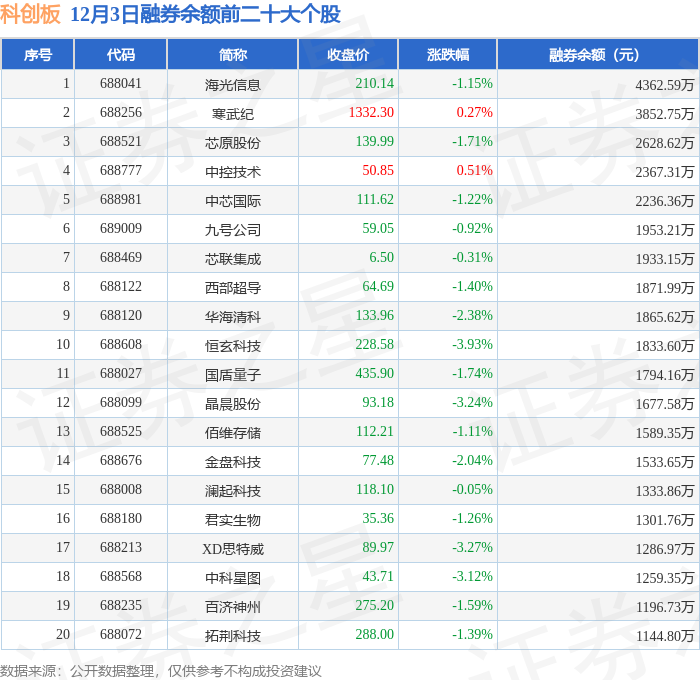Click stock code 688072
Viewport: 700px width, 680px height.
121,635
